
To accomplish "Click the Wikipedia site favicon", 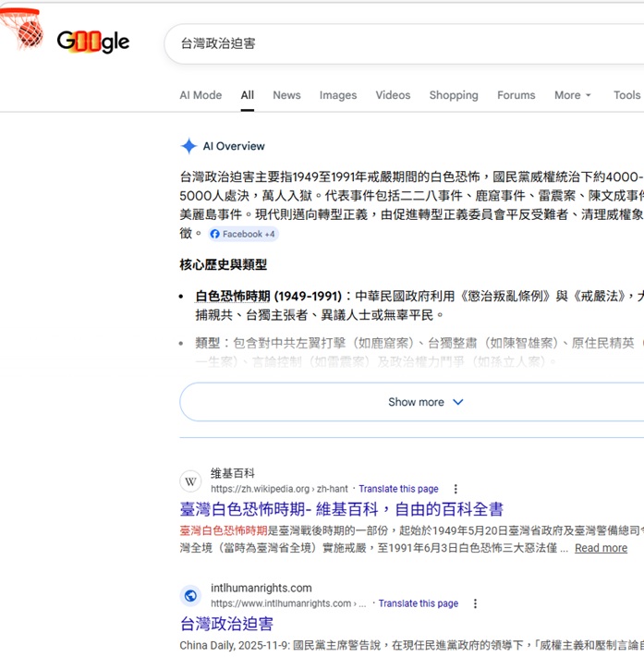I will [x=190, y=481].
